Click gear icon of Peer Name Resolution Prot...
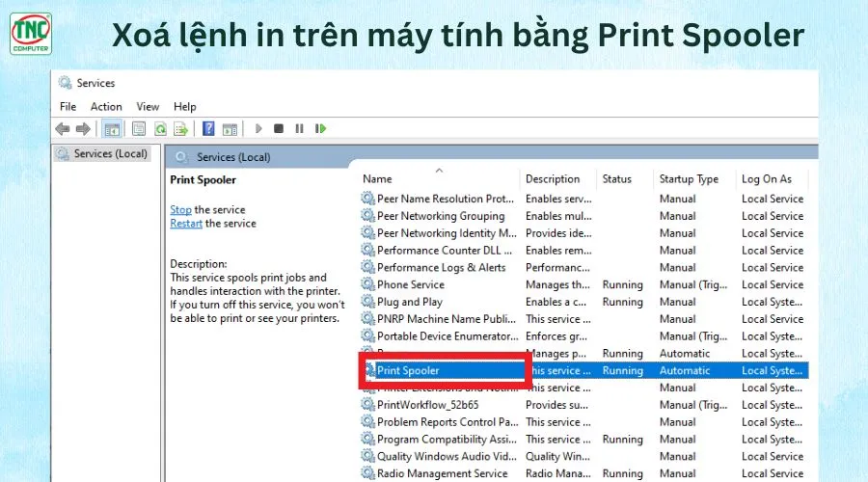 [x=367, y=199]
